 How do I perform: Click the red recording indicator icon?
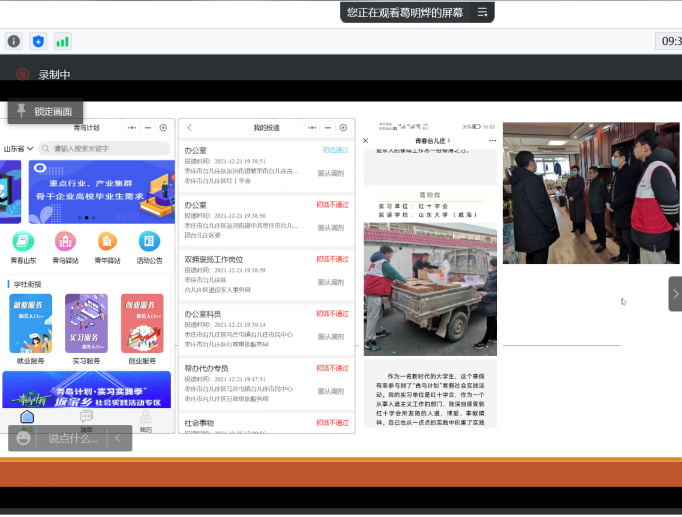point(23,74)
